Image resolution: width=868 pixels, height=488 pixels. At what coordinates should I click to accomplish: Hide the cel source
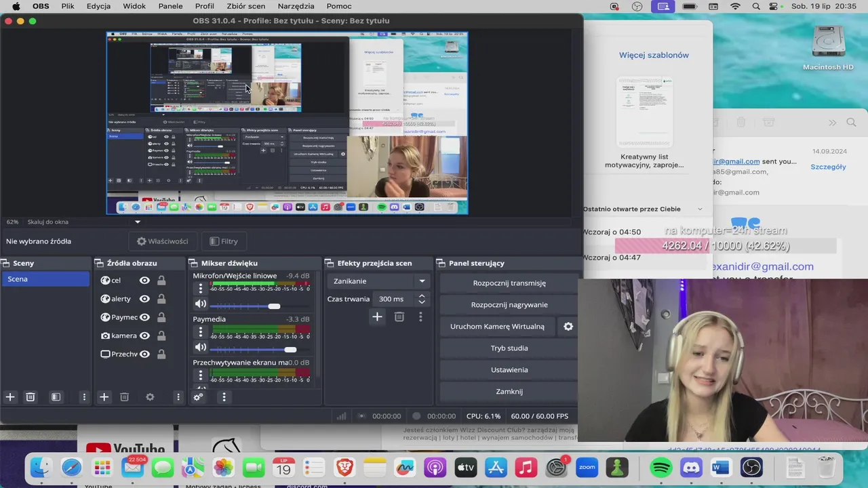(144, 281)
